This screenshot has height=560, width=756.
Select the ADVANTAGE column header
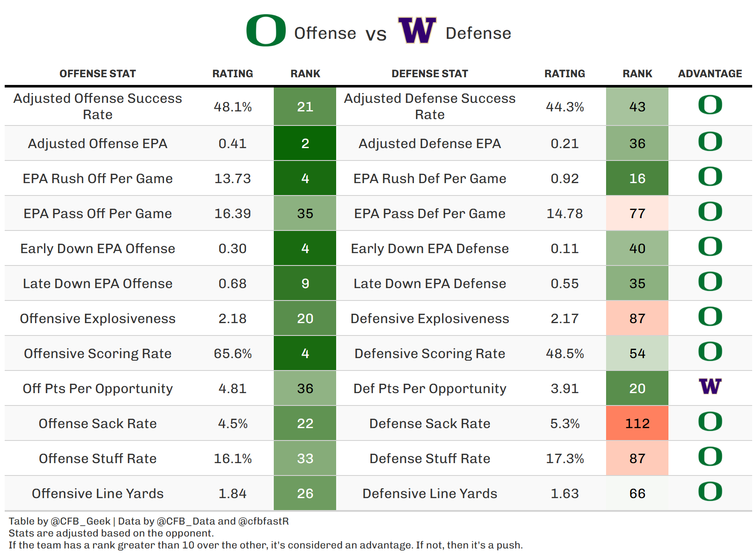710,74
